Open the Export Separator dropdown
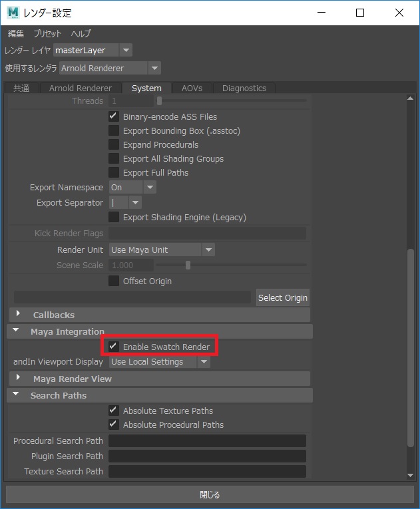Image resolution: width=420 pixels, height=509 pixels. click(x=125, y=202)
